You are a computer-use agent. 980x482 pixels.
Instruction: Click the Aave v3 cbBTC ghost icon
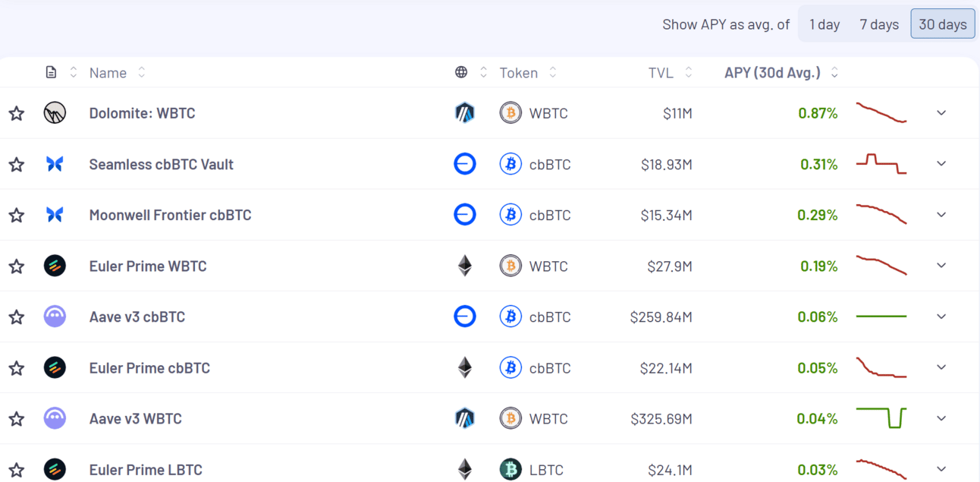(x=55, y=317)
